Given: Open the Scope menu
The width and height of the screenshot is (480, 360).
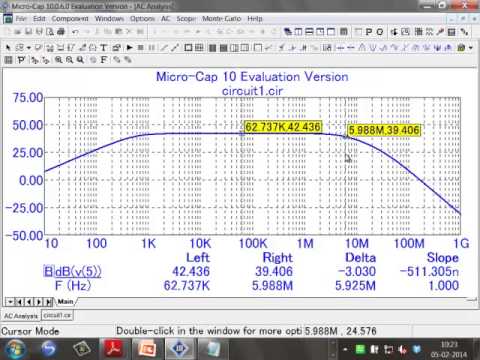Looking at the screenshot, I should [x=186, y=19].
